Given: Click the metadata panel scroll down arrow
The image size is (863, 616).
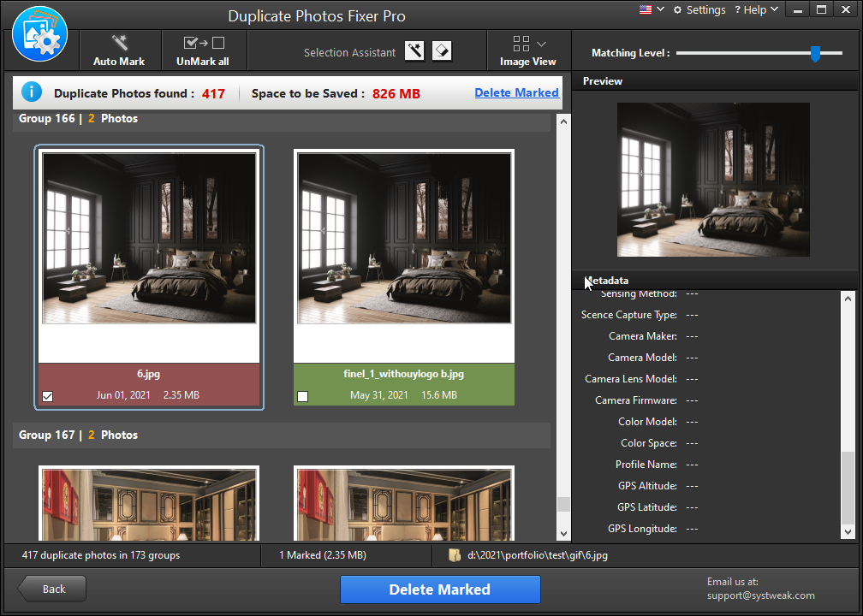Looking at the screenshot, I should pyautogui.click(x=848, y=532).
